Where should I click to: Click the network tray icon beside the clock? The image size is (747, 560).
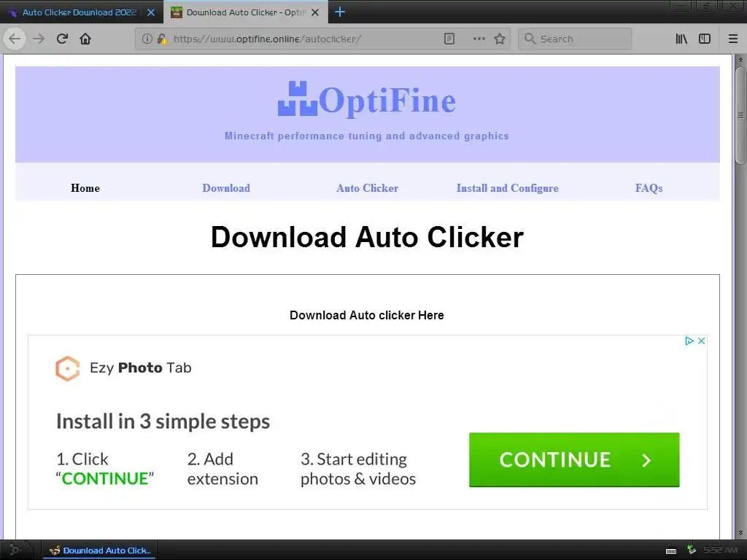pos(692,550)
